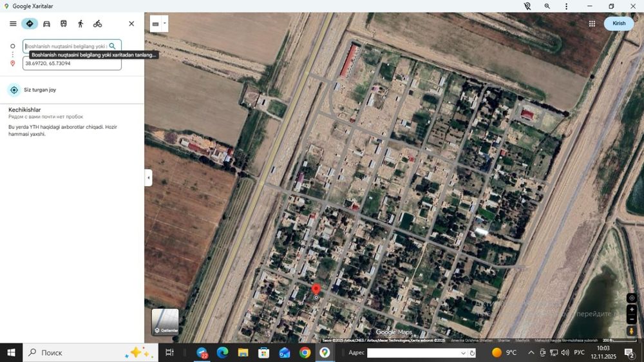This screenshot has height=362, width=644.
Task: Open Outlook from taskbar
Action: [284, 352]
